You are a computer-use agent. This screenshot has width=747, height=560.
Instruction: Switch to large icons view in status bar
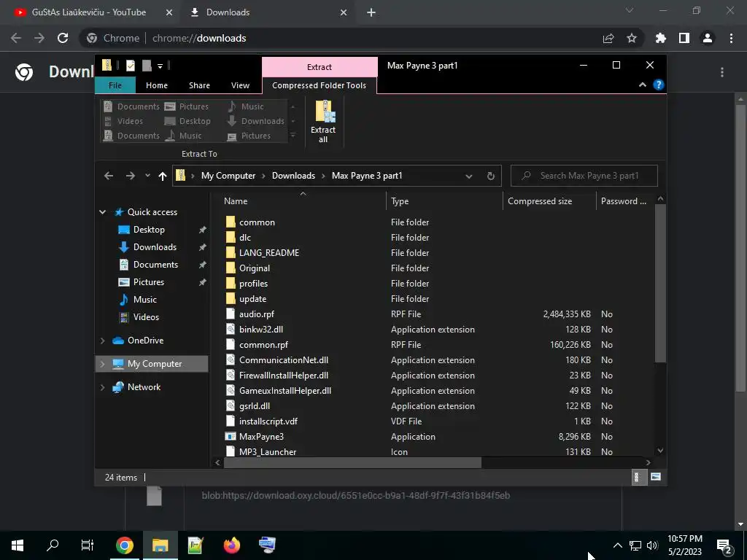(x=656, y=477)
